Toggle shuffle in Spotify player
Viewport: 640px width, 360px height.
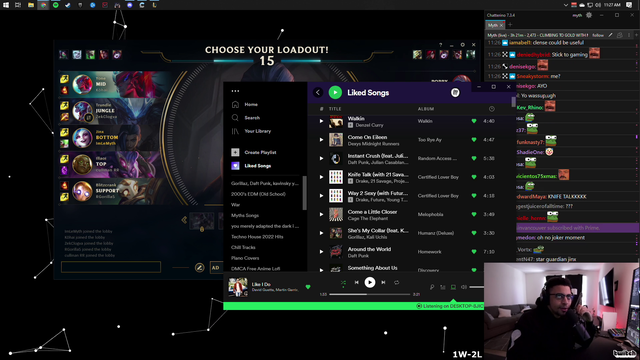(x=343, y=282)
